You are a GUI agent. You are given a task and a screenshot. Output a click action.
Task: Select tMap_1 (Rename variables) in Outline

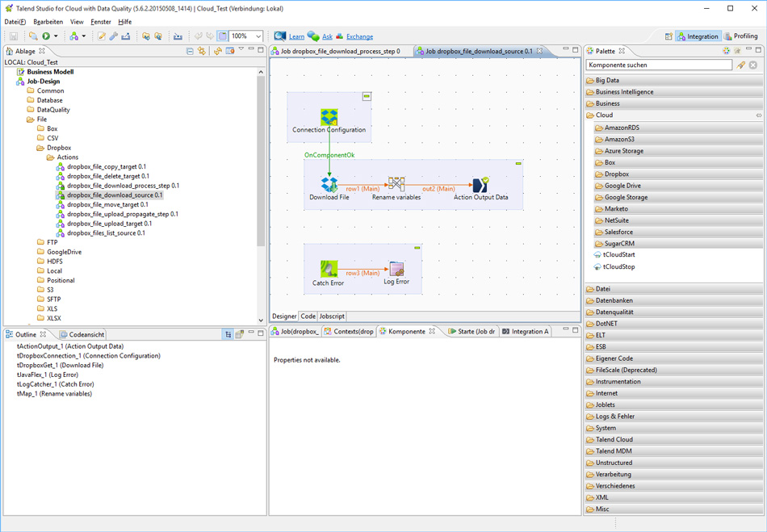pyautogui.click(x=54, y=394)
